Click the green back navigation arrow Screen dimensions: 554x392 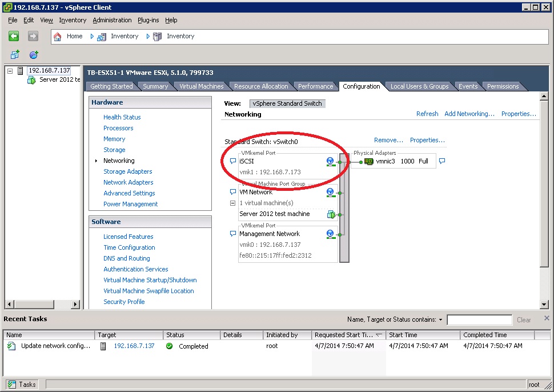[x=14, y=36]
